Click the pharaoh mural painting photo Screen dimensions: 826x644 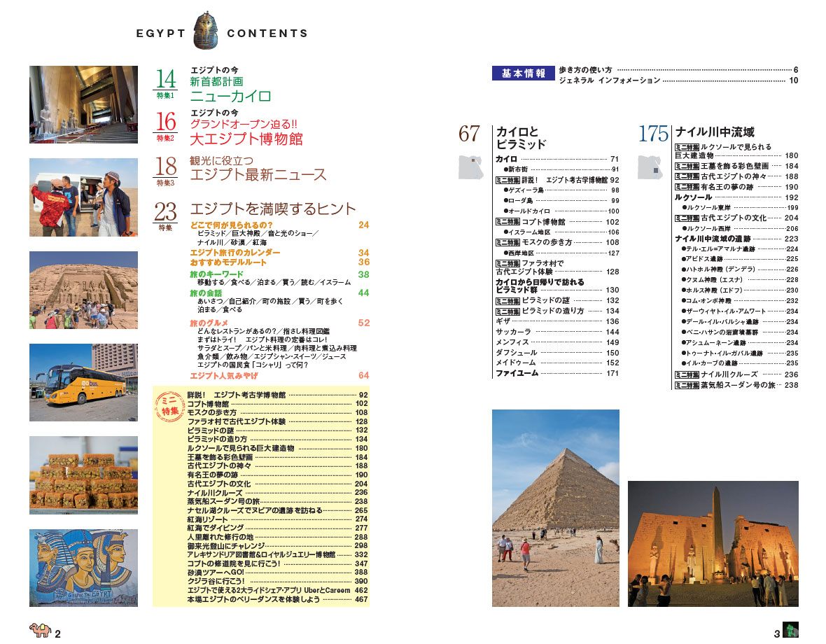click(83, 567)
